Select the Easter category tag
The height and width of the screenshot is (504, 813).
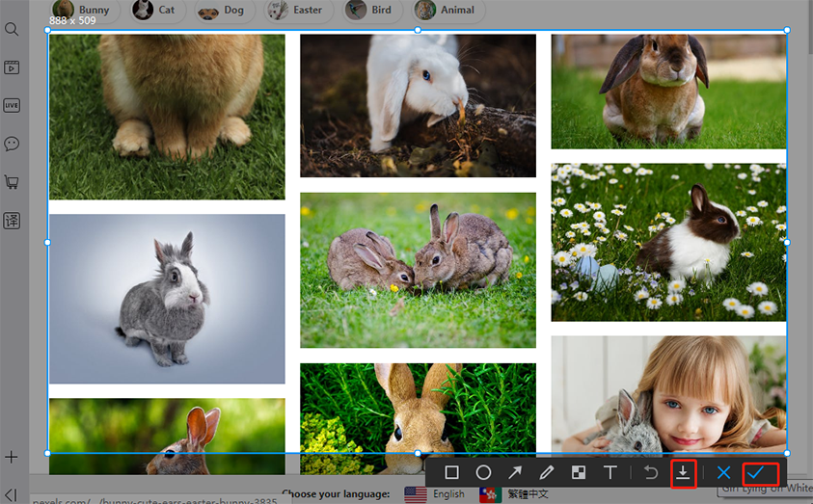[298, 11]
